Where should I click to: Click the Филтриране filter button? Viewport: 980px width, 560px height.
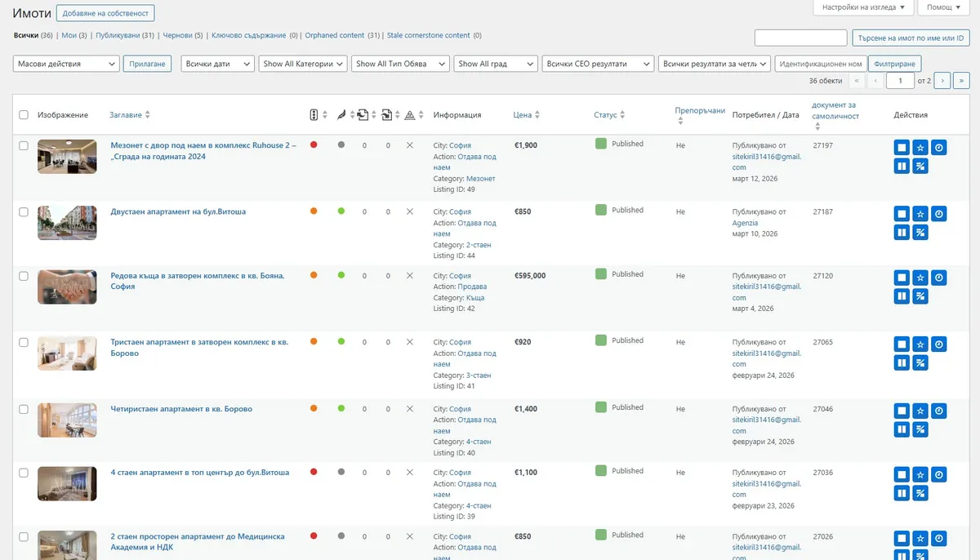pos(895,64)
